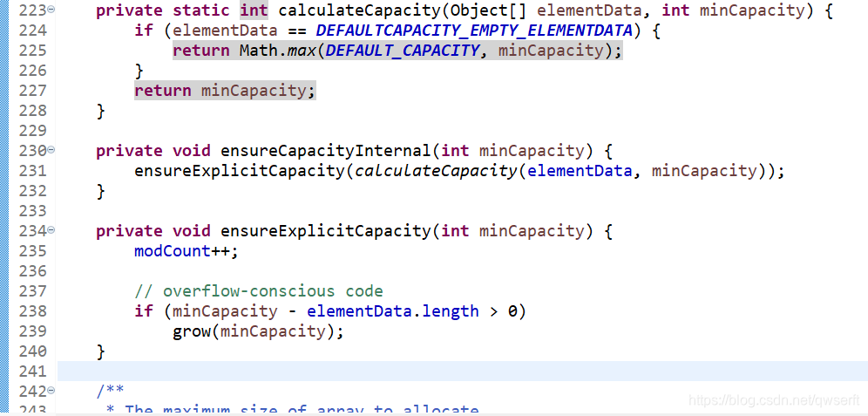Screen dimensions: 868x416
Task: Place cursor on empty highlighted line 241
Action: [462, 371]
